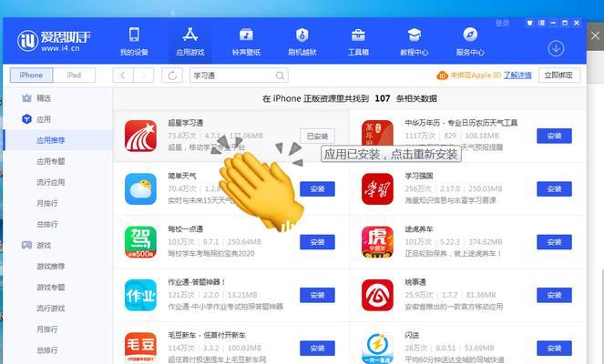Click 立即绑定 bind button
604x364 pixels.
point(559,76)
